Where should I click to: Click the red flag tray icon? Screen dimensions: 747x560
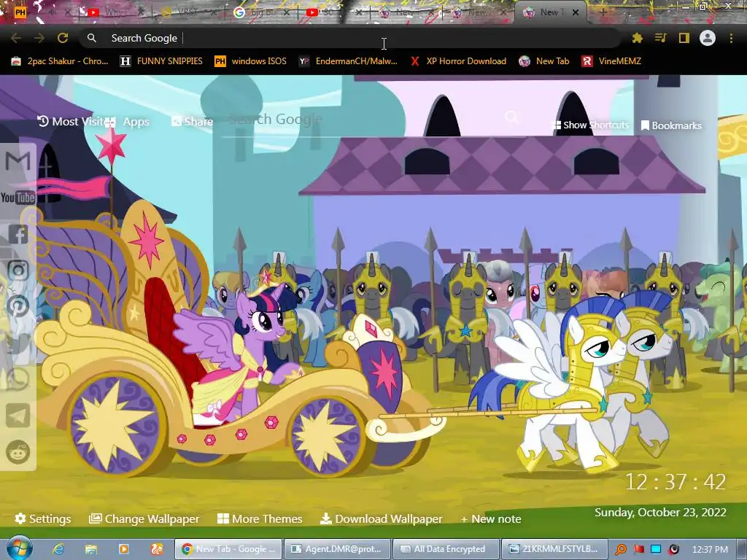click(639, 550)
